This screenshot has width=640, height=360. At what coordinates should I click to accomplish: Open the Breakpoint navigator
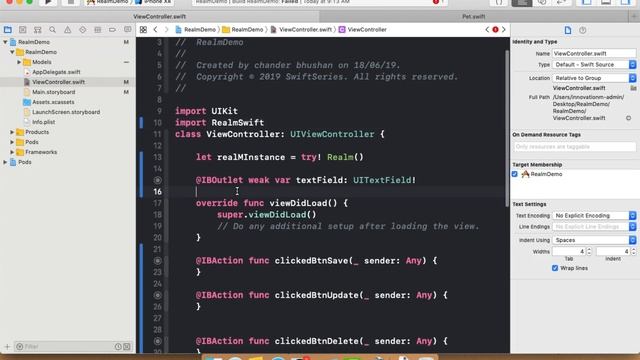point(112,30)
